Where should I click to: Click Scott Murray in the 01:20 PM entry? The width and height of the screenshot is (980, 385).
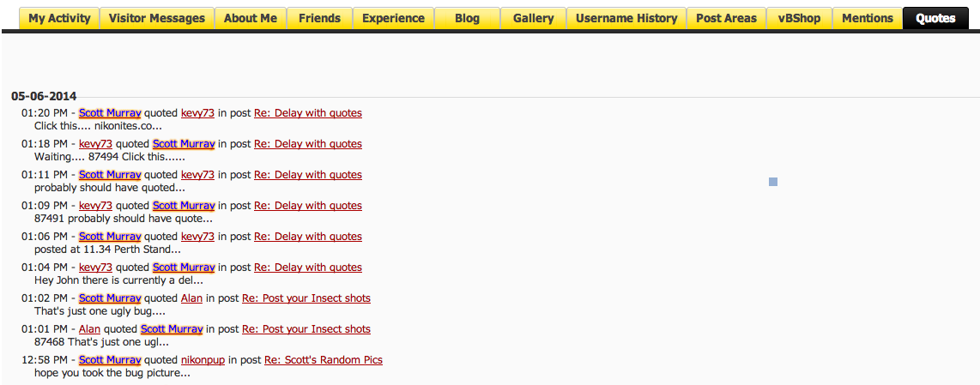tap(110, 113)
